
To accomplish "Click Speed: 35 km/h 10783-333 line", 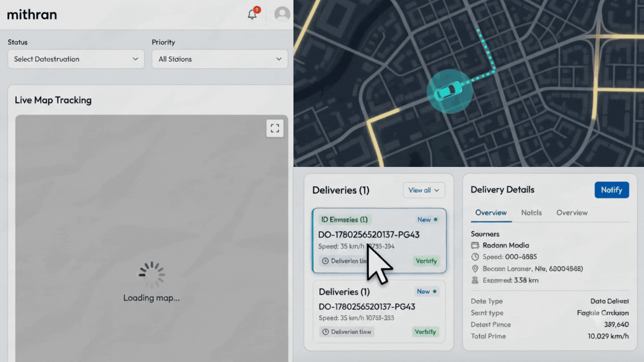I will 356,318.
